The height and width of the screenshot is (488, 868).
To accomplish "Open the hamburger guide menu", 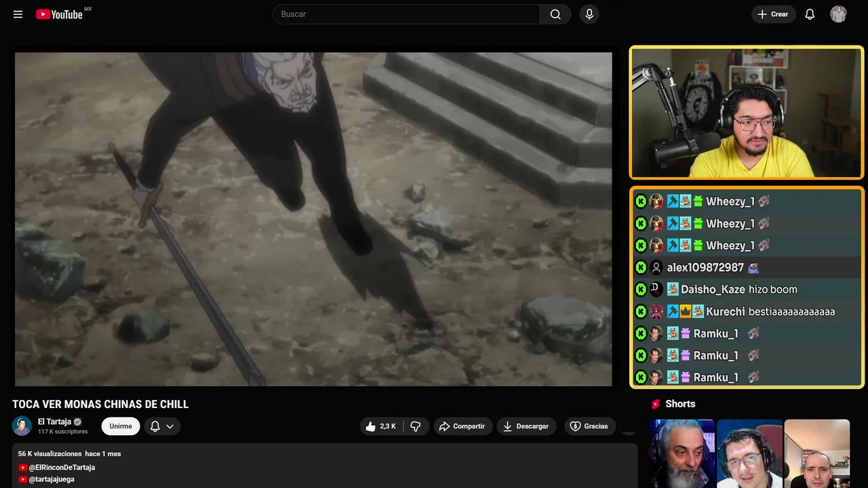I will [18, 14].
